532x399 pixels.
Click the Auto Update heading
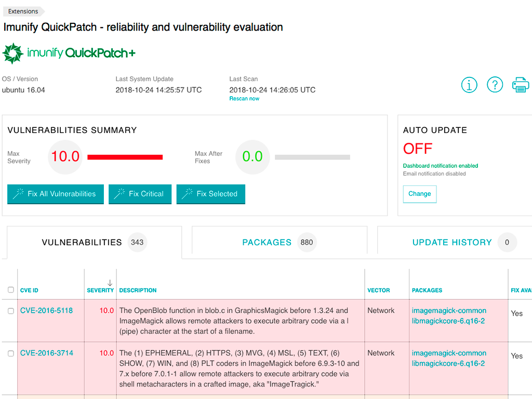(435, 130)
